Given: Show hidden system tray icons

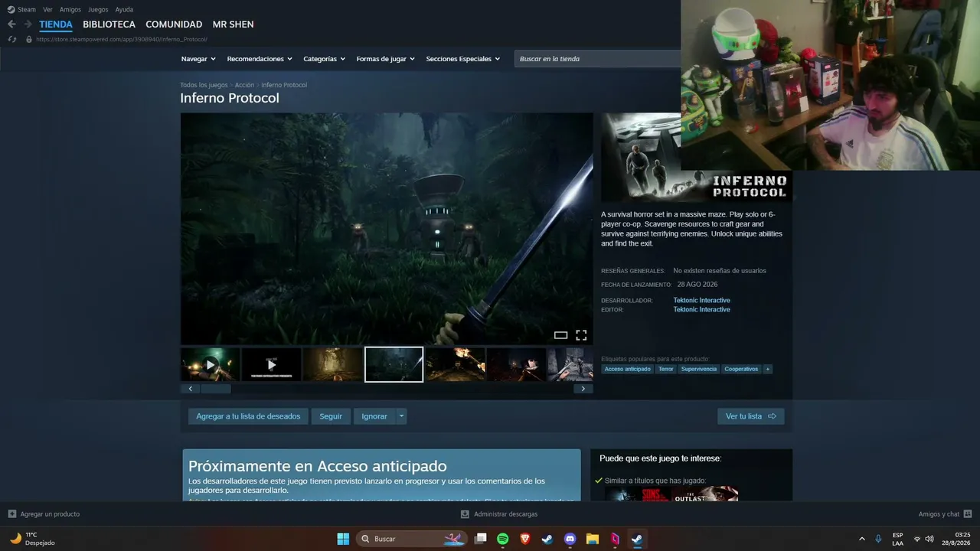Looking at the screenshot, I should point(861,539).
